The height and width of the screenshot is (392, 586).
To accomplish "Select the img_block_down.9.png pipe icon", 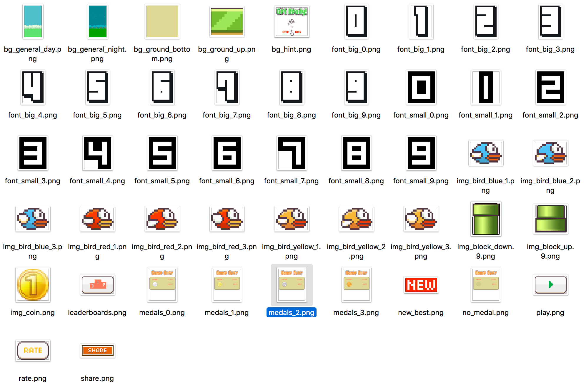I will click(486, 219).
